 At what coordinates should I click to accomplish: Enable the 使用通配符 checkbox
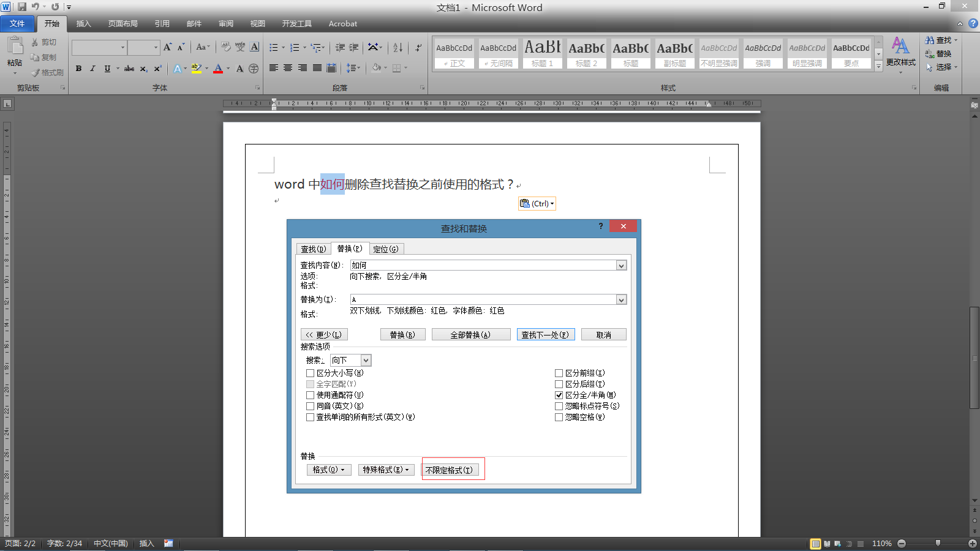[311, 395]
